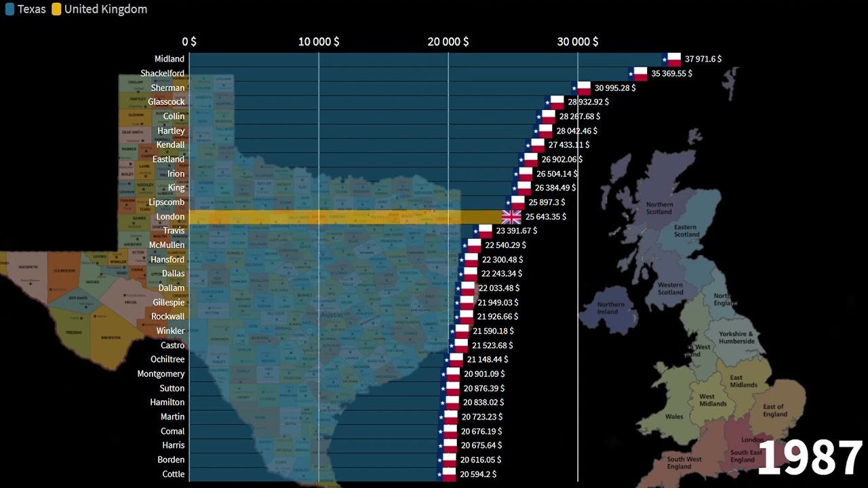
Task: Click the Texas flag on King bar
Action: pyautogui.click(x=521, y=188)
